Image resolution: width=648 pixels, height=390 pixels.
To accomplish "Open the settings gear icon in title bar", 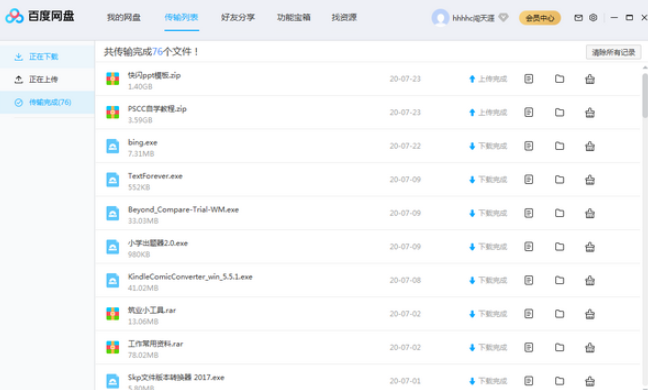I will coord(593,17).
